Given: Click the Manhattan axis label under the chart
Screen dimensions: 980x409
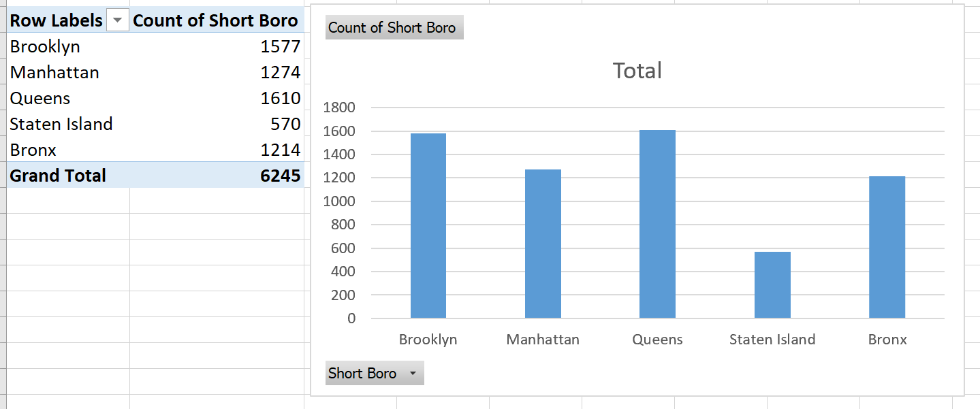Looking at the screenshot, I should (x=543, y=339).
